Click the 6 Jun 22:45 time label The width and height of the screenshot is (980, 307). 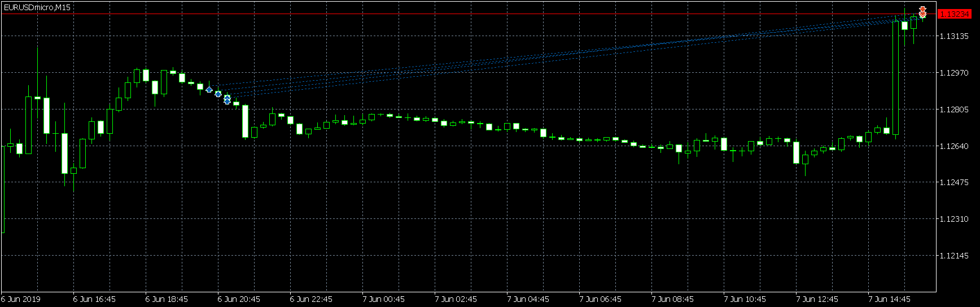pyautogui.click(x=311, y=299)
